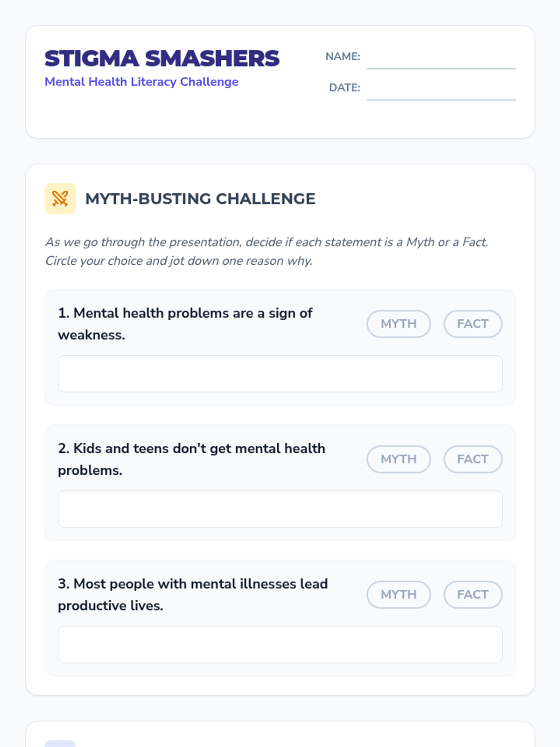This screenshot has height=747, width=560.
Task: Click reason box under statement 1
Action: pos(280,373)
